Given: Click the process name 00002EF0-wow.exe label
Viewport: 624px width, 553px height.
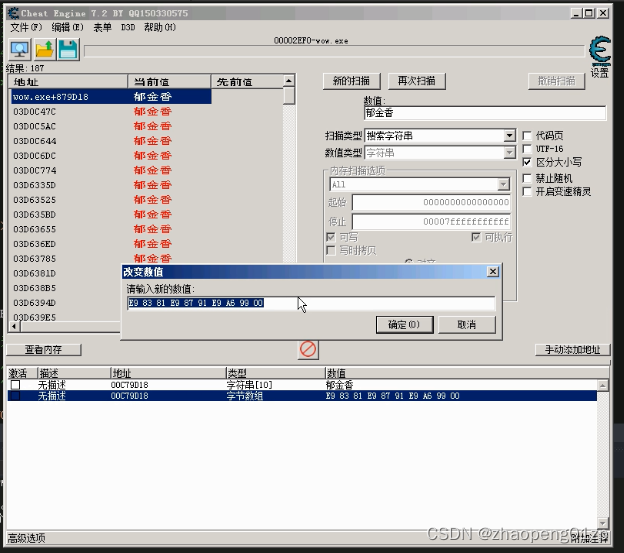Looking at the screenshot, I should [x=311, y=41].
